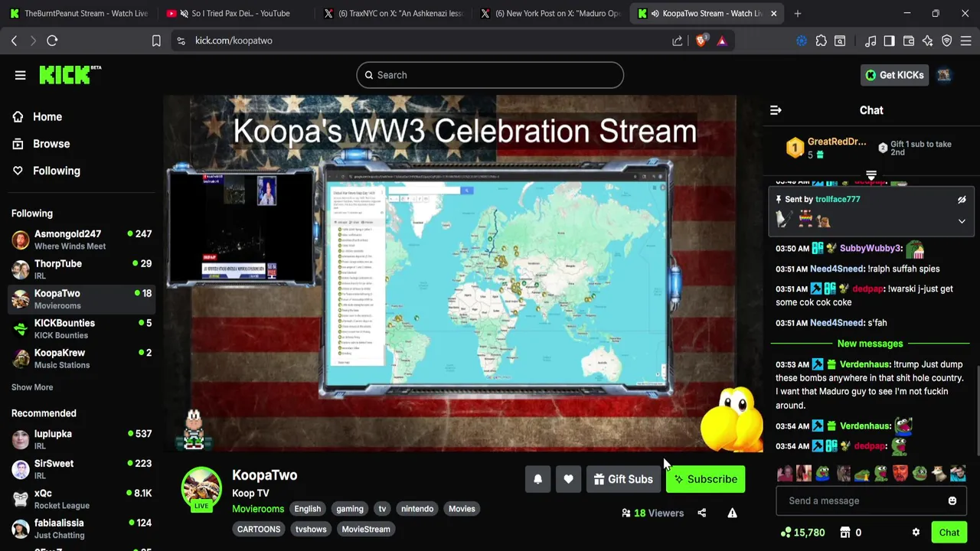
Task: Open the channel points shop icon
Action: (x=845, y=533)
